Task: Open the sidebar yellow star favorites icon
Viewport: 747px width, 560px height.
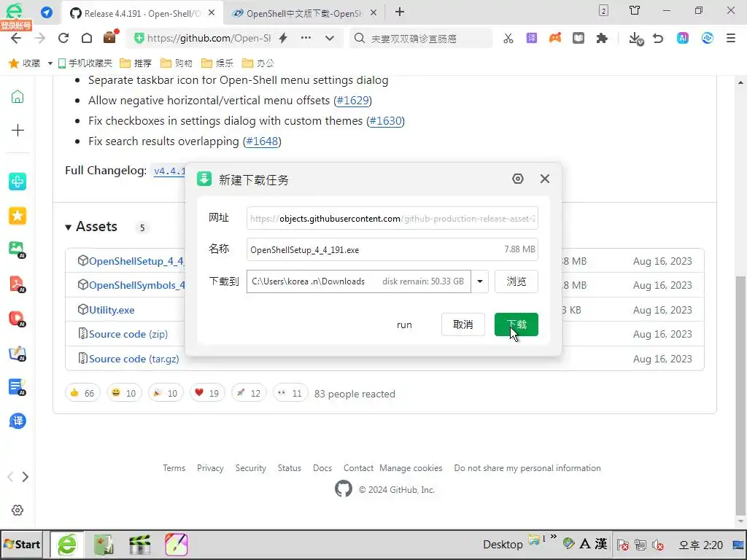Action: pos(18,216)
